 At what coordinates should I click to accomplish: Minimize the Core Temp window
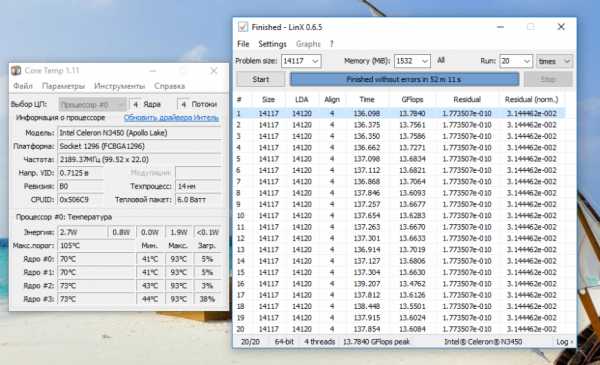(x=153, y=70)
